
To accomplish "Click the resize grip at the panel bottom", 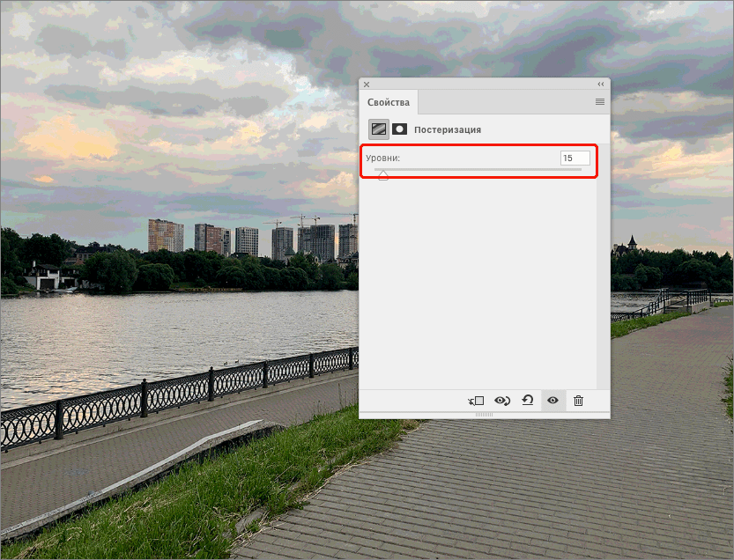I will pos(484,414).
